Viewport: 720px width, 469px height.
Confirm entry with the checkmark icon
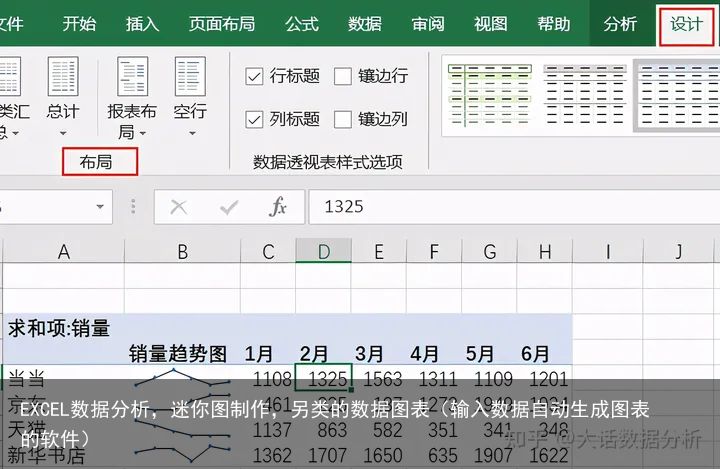[229, 207]
